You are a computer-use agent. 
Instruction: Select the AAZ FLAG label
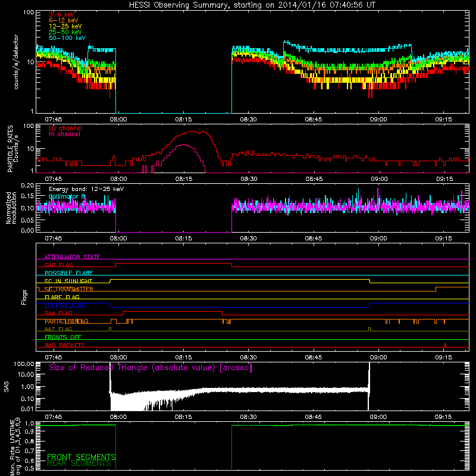coord(58,329)
